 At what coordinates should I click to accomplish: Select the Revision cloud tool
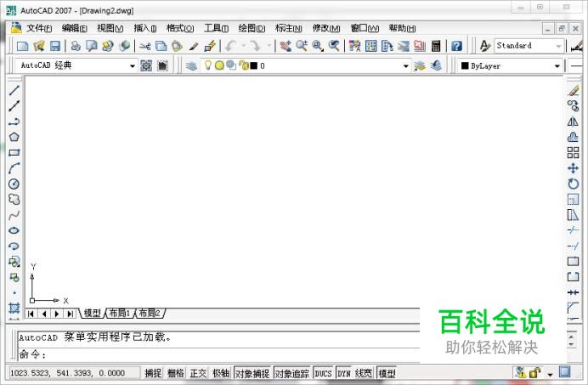(x=14, y=199)
